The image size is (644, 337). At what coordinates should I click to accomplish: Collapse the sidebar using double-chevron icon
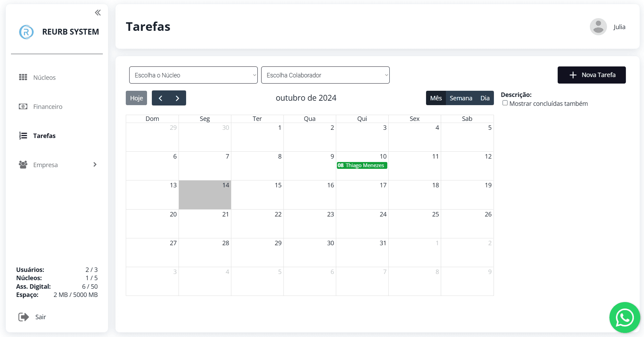[98, 13]
